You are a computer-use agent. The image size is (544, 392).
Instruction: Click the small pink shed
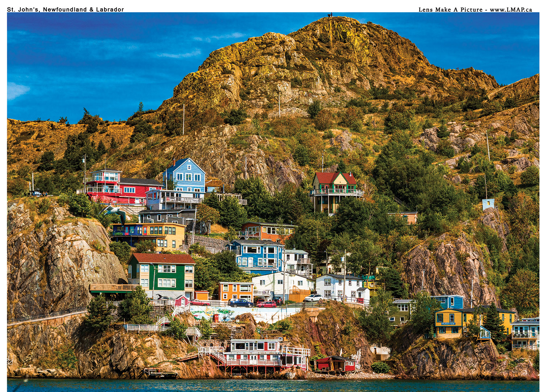click(x=181, y=301)
